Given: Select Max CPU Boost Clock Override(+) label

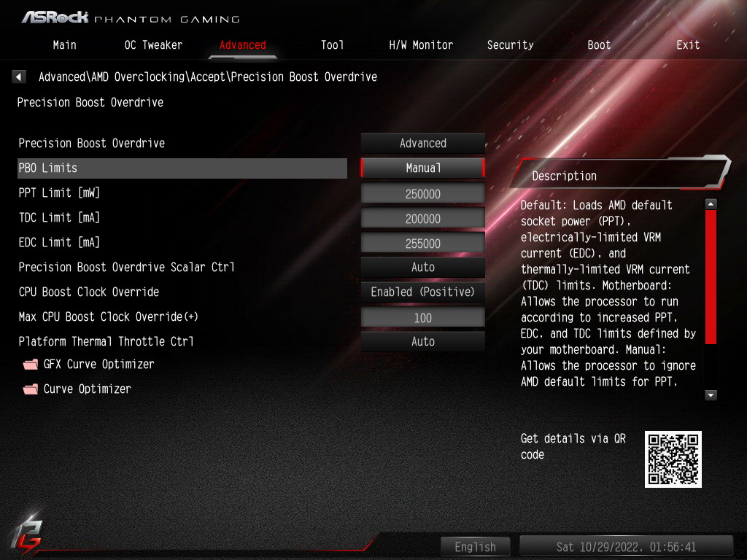Looking at the screenshot, I should [x=108, y=316].
